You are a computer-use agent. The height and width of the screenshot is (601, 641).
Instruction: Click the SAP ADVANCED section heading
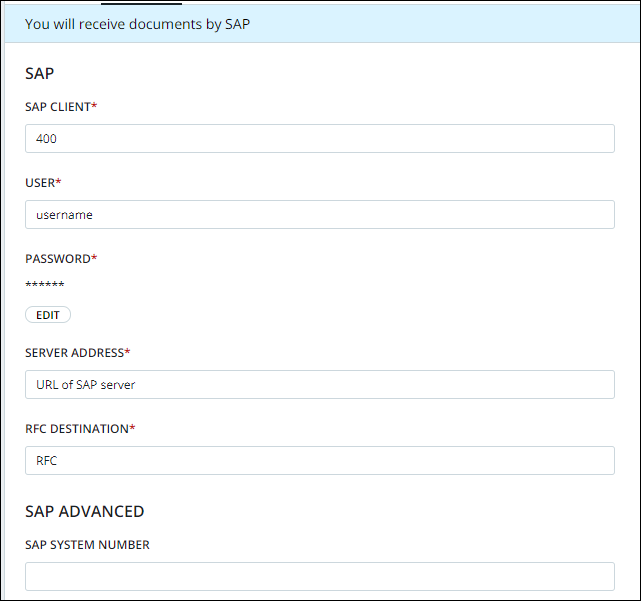pos(85,511)
